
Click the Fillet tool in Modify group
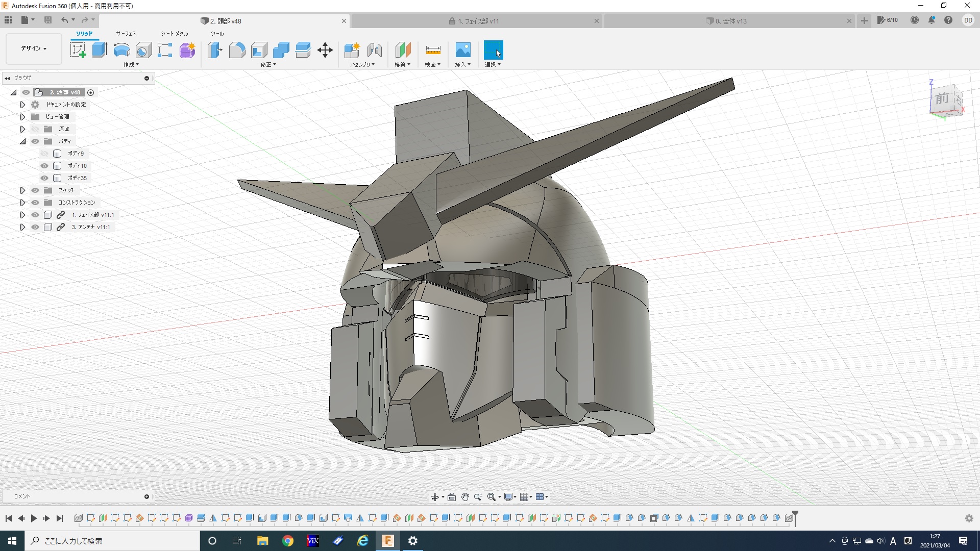(x=237, y=50)
